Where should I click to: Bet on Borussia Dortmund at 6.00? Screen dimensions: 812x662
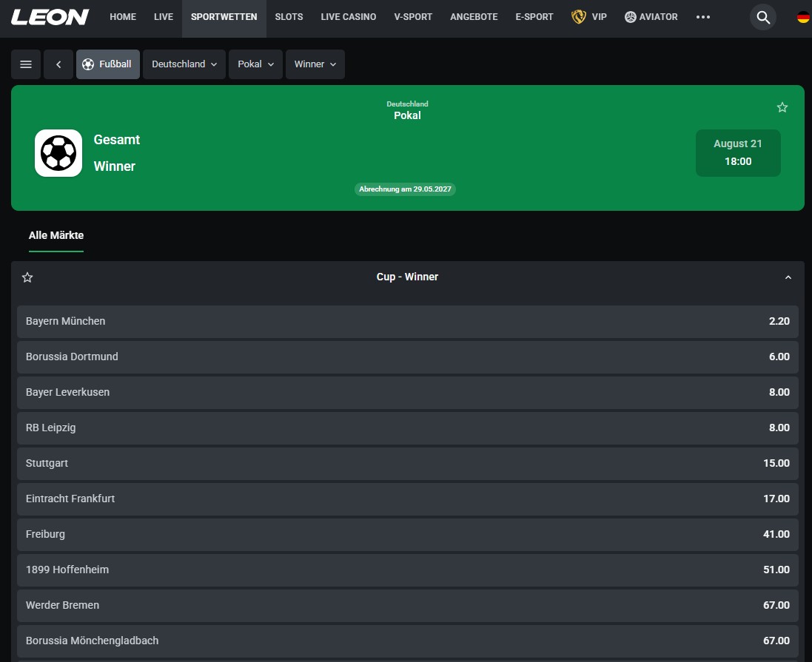pos(408,357)
